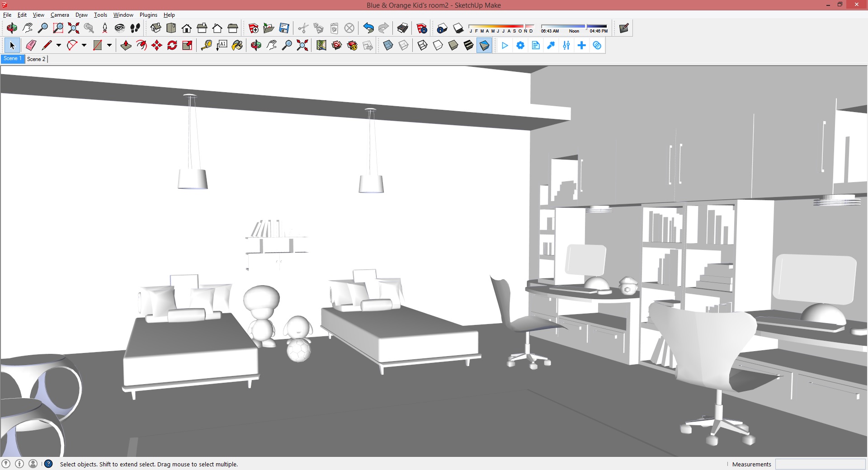Open the Window menu
868x470 pixels.
pos(123,15)
